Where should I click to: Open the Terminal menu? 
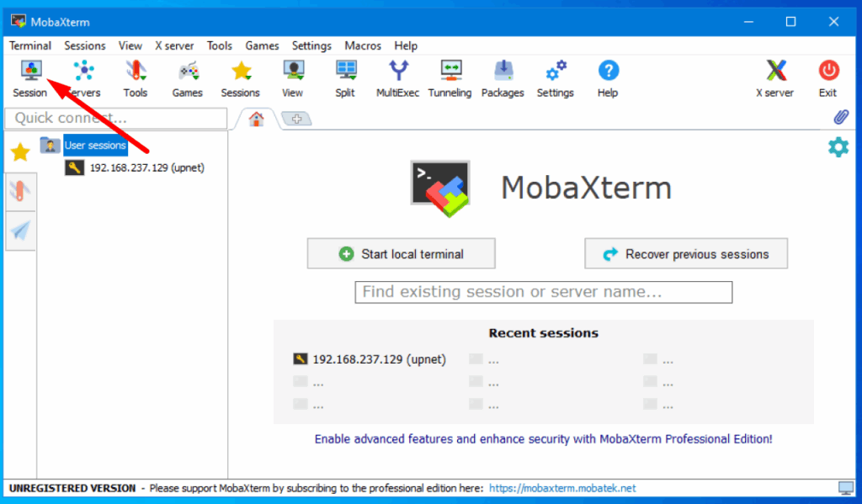(30, 45)
